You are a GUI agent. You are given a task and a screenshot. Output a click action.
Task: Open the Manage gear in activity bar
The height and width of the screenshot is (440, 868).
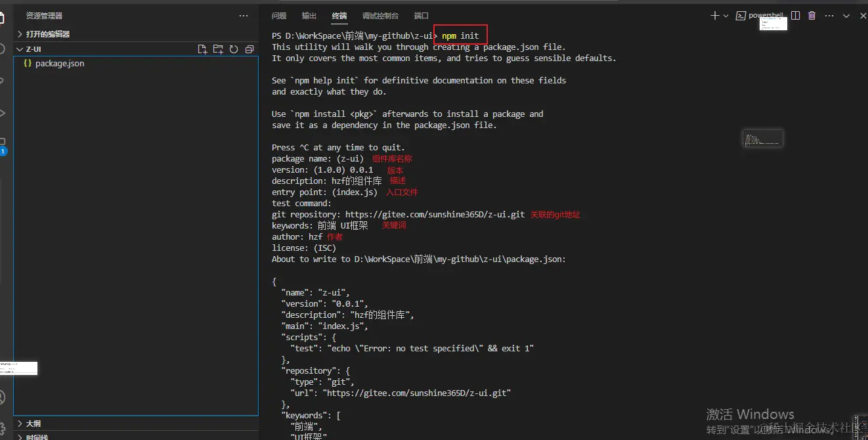click(x=2, y=428)
